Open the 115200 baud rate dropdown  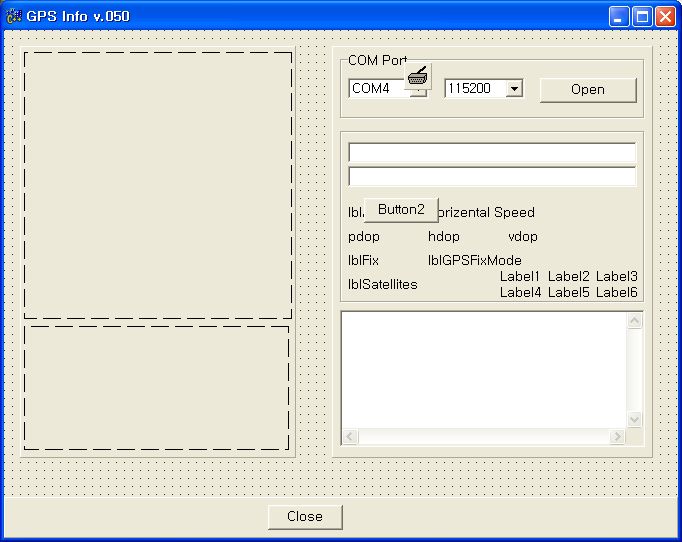514,89
